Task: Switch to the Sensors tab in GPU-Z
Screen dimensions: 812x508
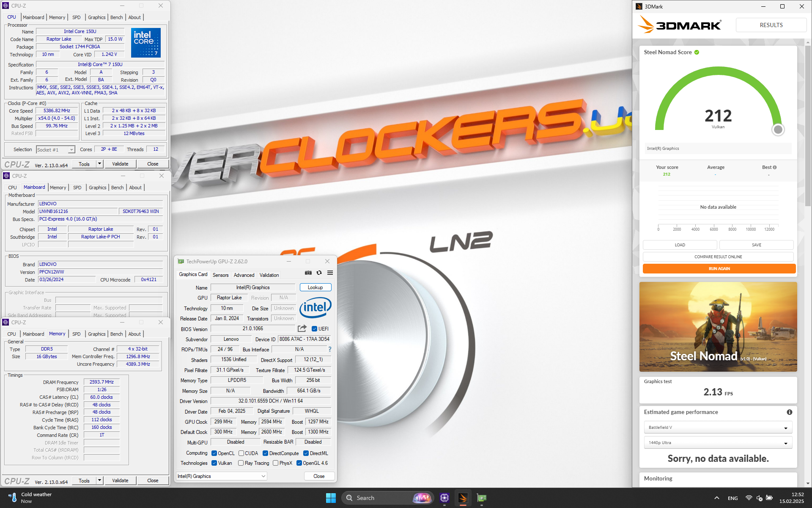Action: point(220,275)
